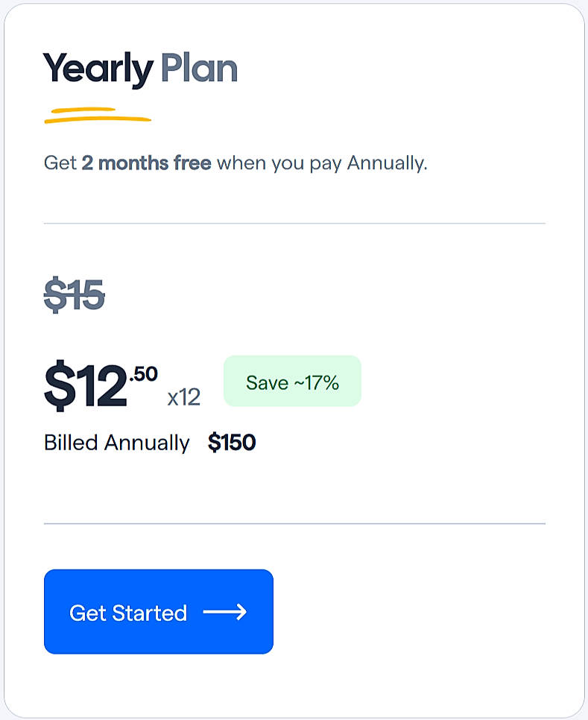Click the bold 2 months free text
588x720 pixels.
(146, 163)
